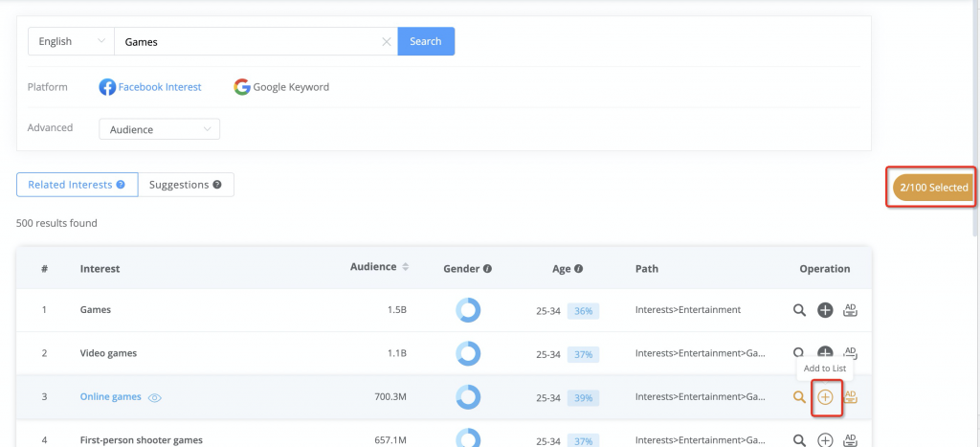Click the Operation column header

[824, 269]
